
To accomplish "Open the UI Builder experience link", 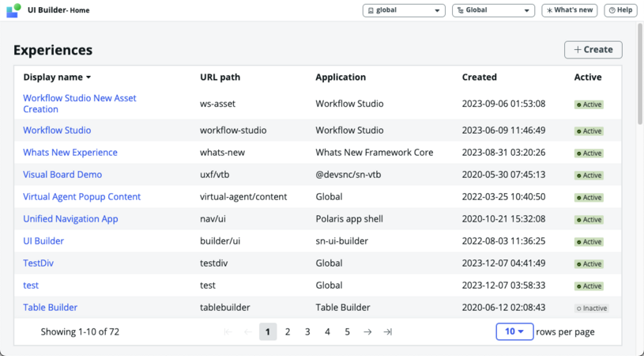I will tap(43, 241).
